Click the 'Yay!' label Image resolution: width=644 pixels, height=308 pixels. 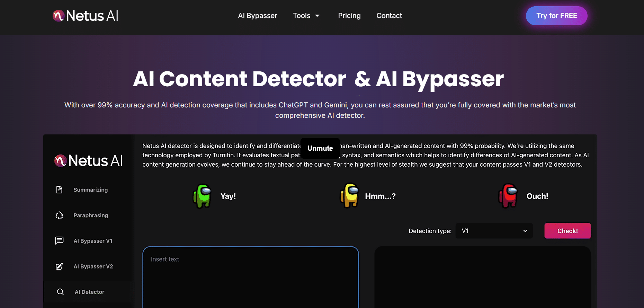pos(228,196)
